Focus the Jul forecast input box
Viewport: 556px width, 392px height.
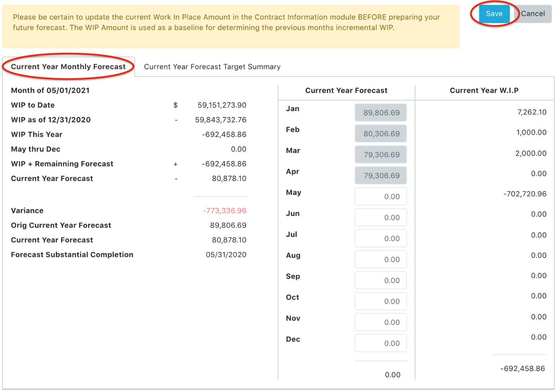click(x=381, y=239)
